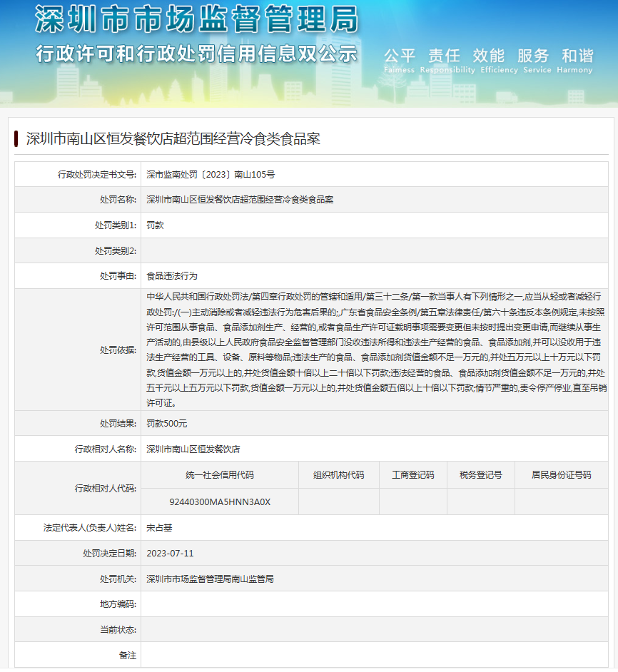Image resolution: width=618 pixels, height=672 pixels.
Task: Select the authority 深圳市市场监督管理局南山监管局
Action: click(210, 579)
